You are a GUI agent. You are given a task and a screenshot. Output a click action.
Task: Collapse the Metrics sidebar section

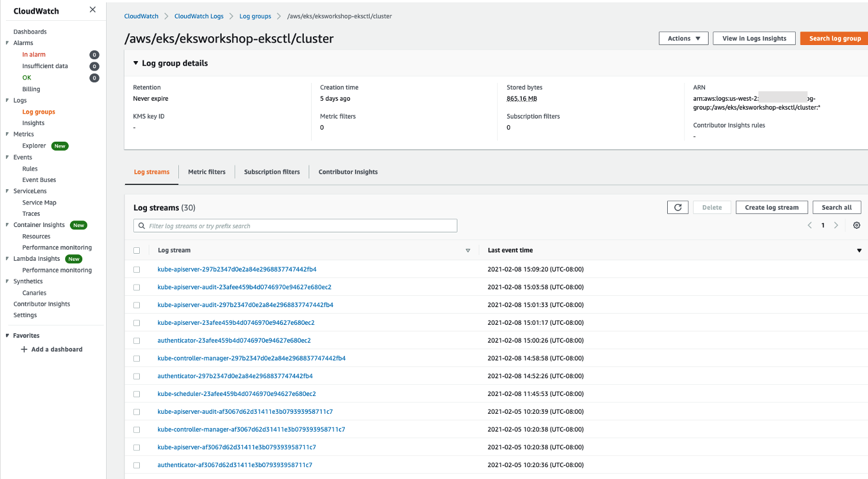coord(7,135)
